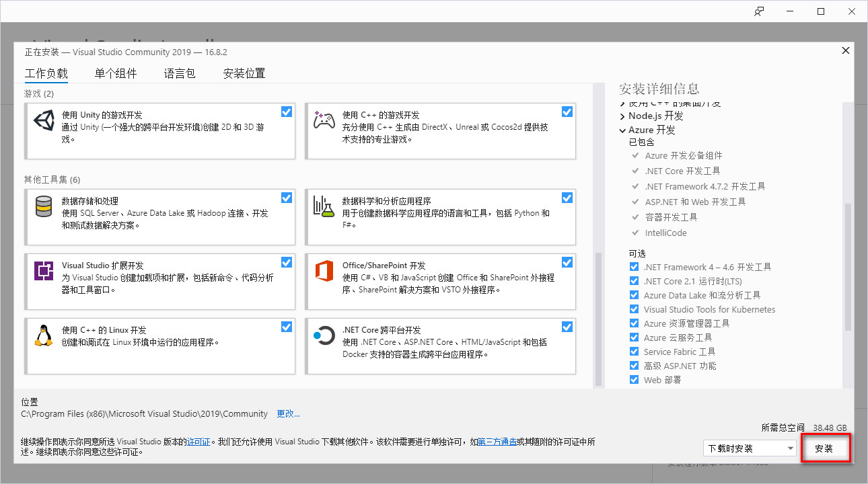The height and width of the screenshot is (484, 868).
Task: Open the feedback icon in title bar
Action: [759, 11]
